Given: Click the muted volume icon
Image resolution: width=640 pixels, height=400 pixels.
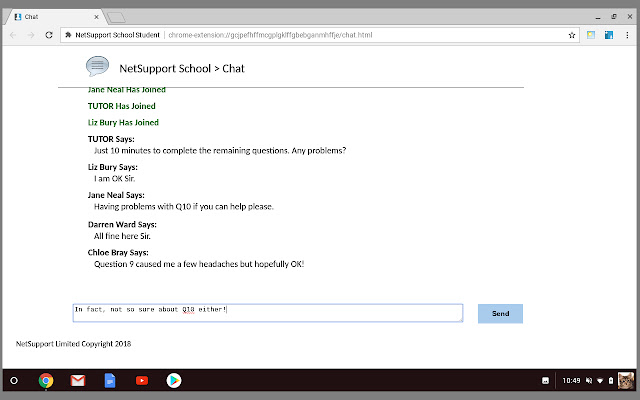Looking at the screenshot, I should [x=589, y=380].
